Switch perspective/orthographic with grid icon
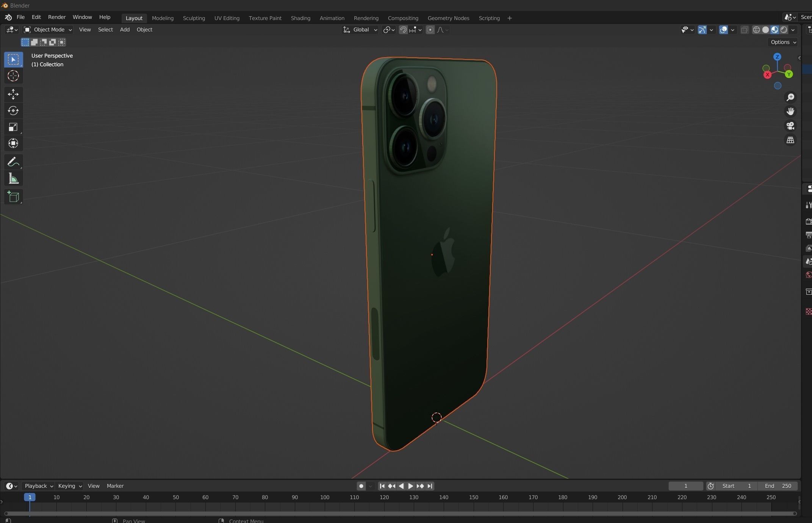 coord(790,140)
